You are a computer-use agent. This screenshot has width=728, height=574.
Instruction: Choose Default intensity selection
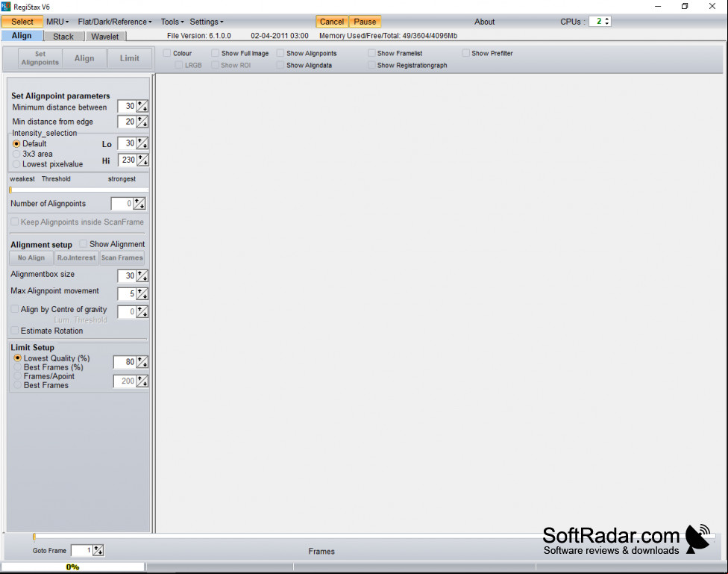(x=16, y=143)
